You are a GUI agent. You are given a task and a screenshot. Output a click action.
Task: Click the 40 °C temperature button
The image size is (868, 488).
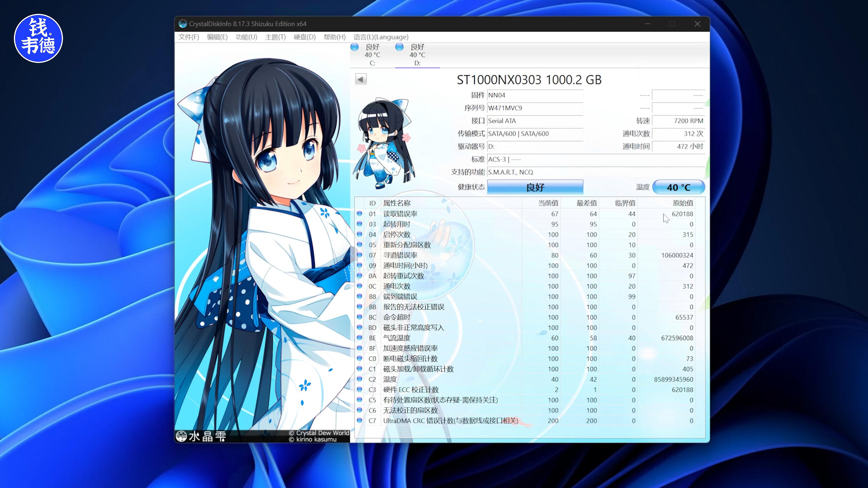coord(678,187)
